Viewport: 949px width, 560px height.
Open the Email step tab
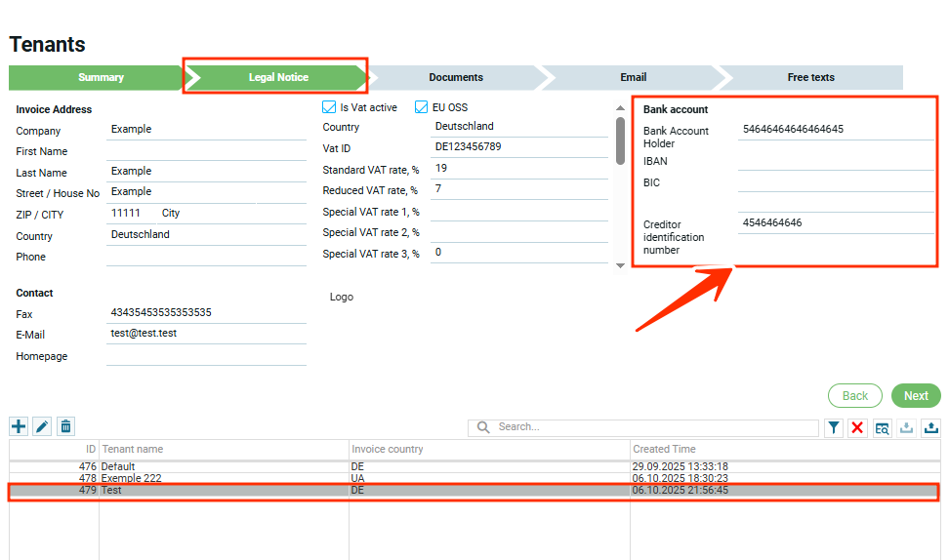[x=633, y=77]
